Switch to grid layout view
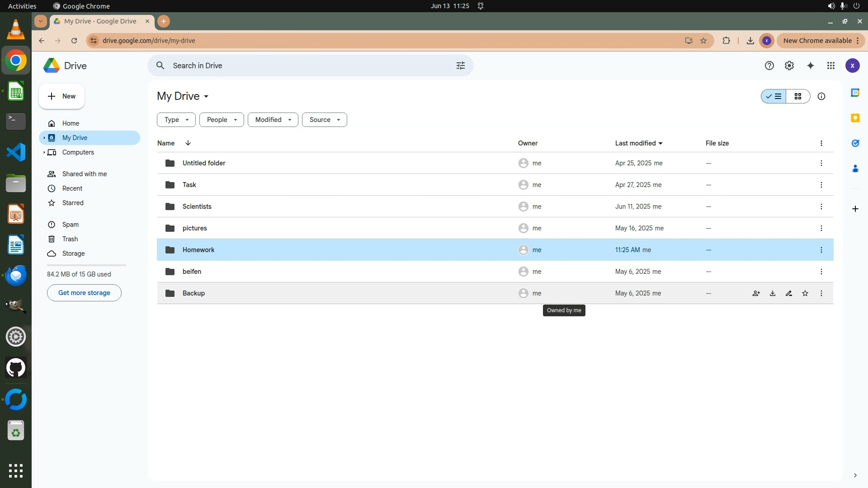This screenshot has width=868, height=488. click(798, 96)
